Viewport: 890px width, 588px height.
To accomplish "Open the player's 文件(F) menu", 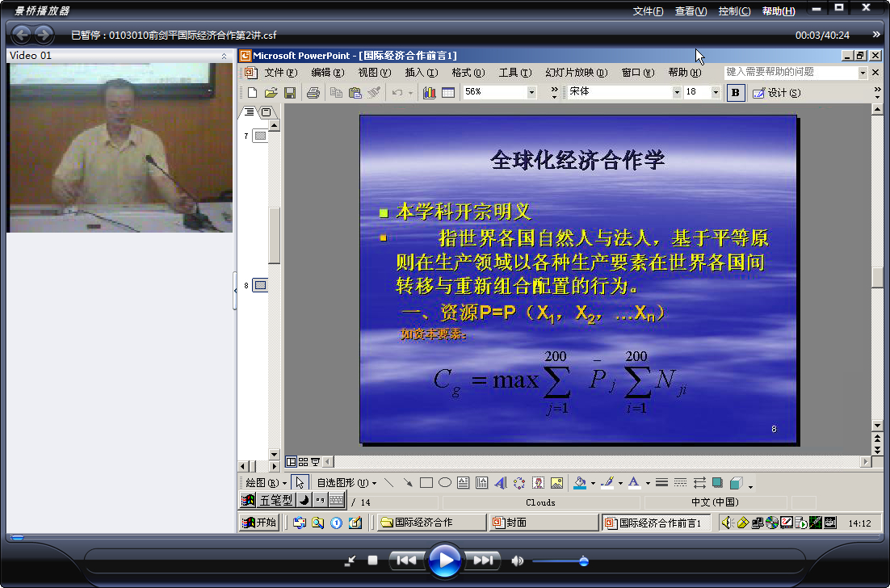I will [x=648, y=11].
